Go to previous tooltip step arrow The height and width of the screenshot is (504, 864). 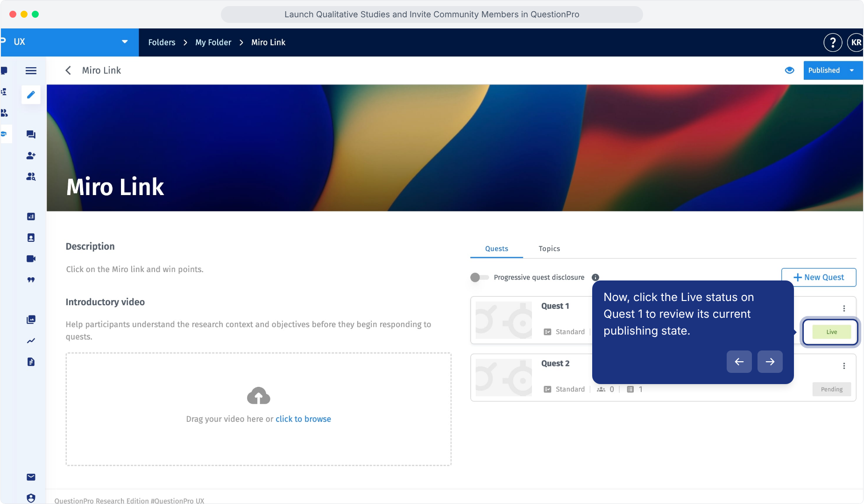click(739, 362)
